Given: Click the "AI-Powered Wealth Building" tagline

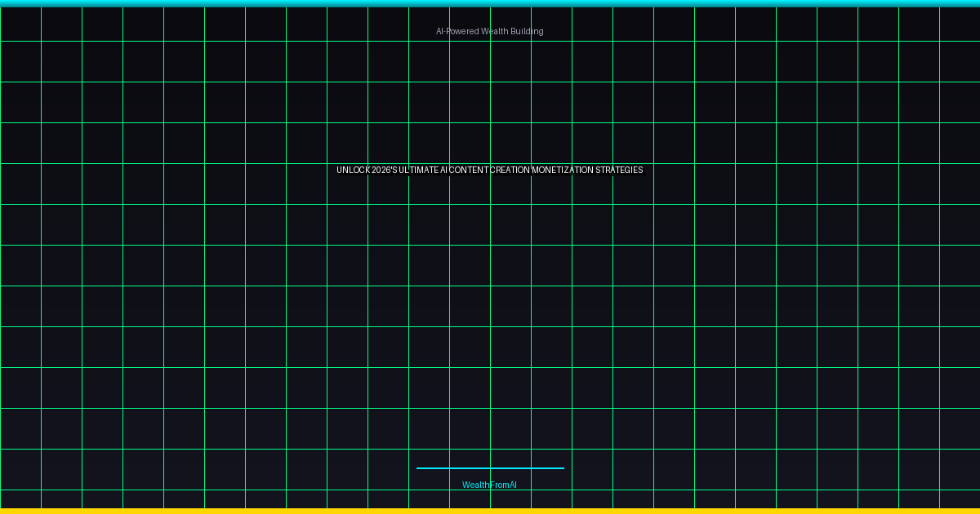Looking at the screenshot, I should coord(489,31).
